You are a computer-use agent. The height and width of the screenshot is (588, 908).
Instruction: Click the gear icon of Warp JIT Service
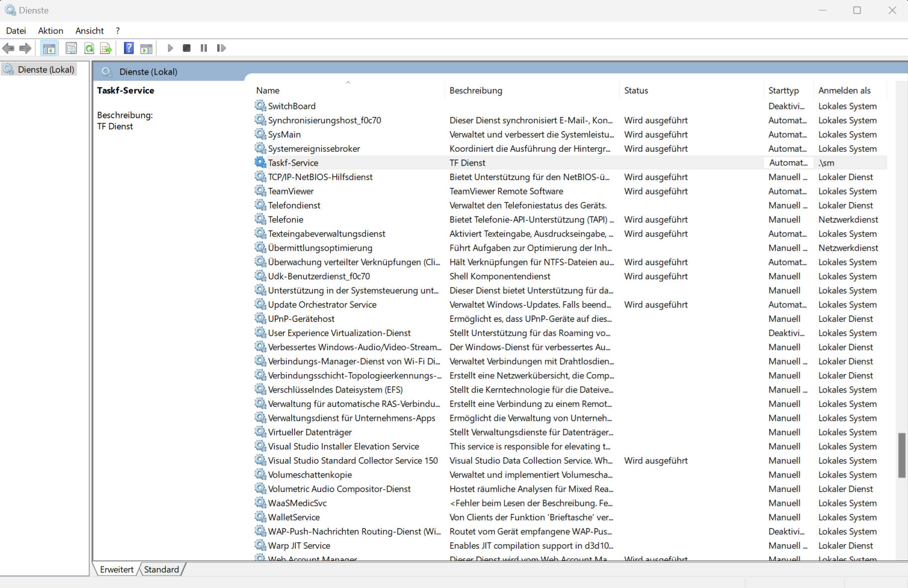tap(260, 546)
